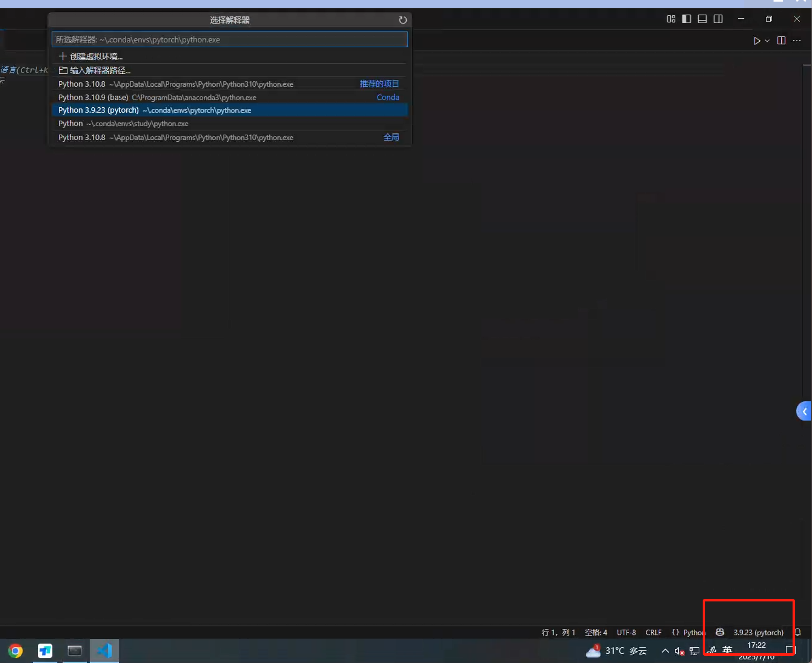Screen dimensions: 812x663
Task: Click the Copilot status bar icon
Action: 720,632
